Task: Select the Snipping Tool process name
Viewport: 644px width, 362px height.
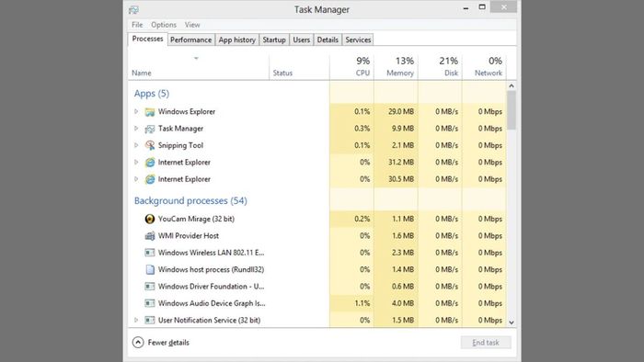Action: [x=180, y=145]
